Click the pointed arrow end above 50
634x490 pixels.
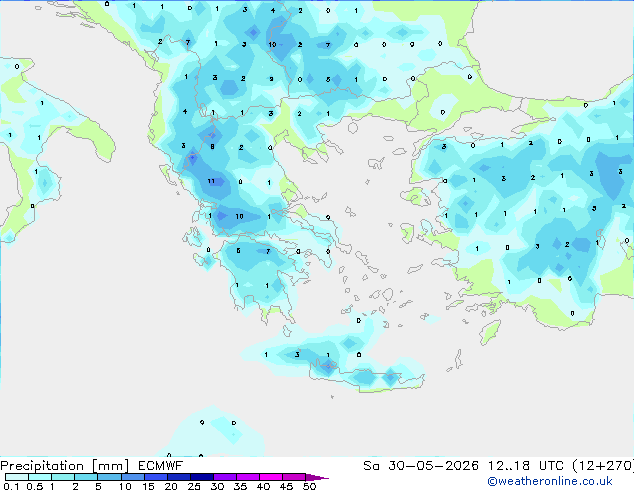tap(317, 477)
